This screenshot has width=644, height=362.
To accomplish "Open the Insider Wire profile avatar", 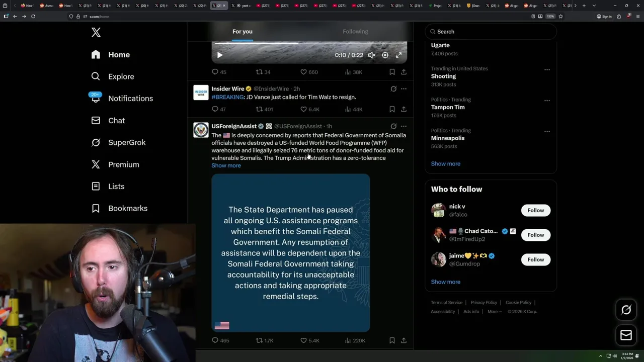I will pyautogui.click(x=201, y=93).
